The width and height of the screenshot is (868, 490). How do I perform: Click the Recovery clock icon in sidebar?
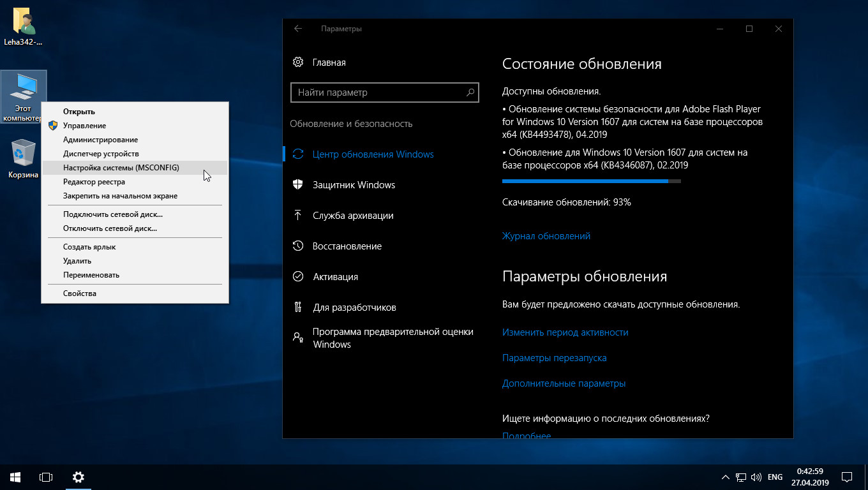tap(298, 246)
